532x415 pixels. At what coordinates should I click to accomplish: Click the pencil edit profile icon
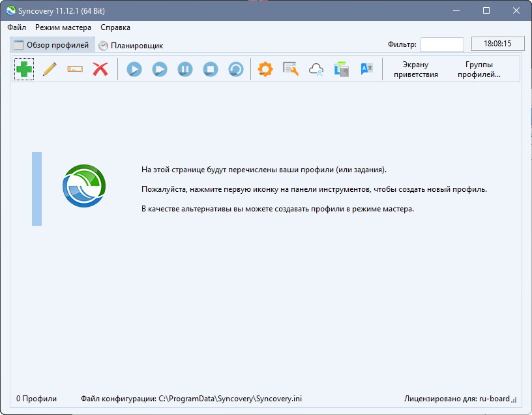pos(50,69)
